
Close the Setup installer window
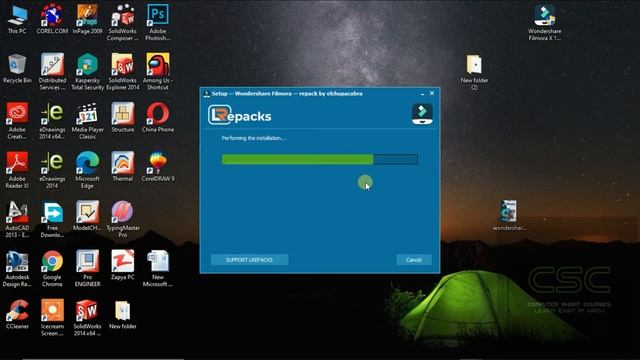(x=432, y=93)
